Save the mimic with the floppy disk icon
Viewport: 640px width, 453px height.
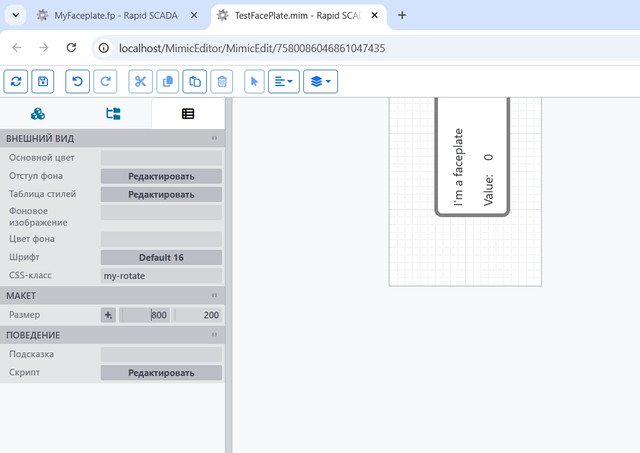(x=43, y=82)
